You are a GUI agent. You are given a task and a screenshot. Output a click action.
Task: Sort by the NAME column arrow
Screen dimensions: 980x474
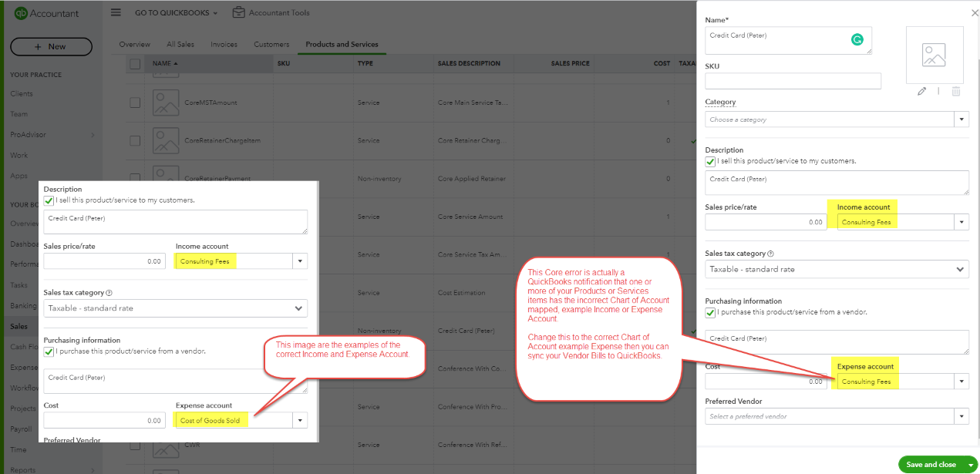(175, 63)
